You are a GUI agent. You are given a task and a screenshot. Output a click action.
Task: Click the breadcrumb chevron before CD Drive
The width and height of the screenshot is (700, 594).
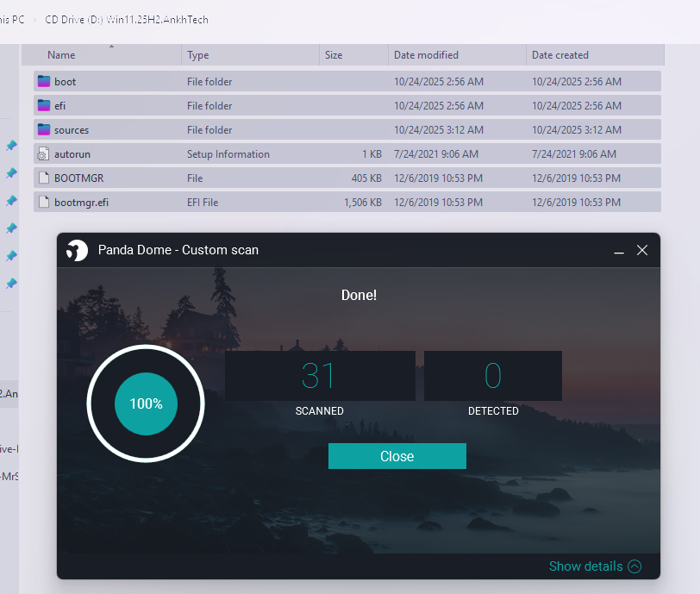pos(34,20)
